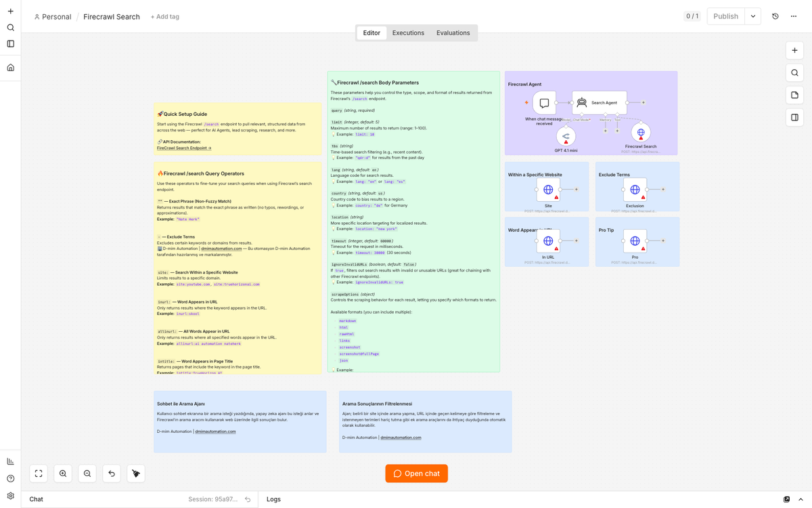Click plus connector after In URL node
The image size is (812, 508).
(577, 240)
